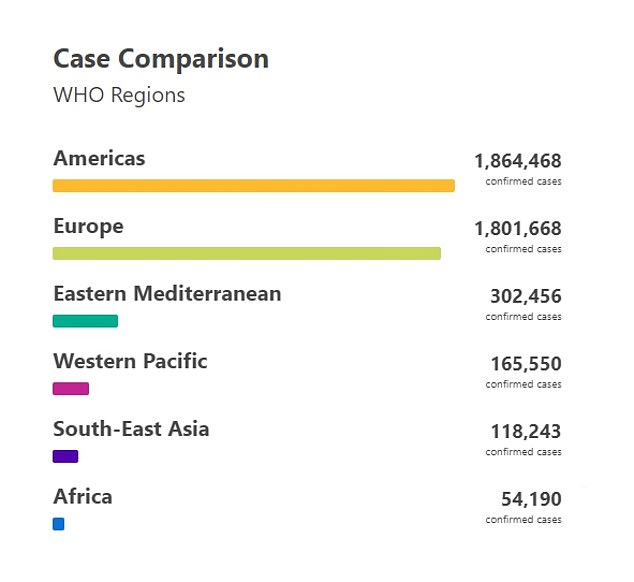Viewport: 634px width, 582px height.
Task: Open the Western Pacific region label
Action: [130, 362]
